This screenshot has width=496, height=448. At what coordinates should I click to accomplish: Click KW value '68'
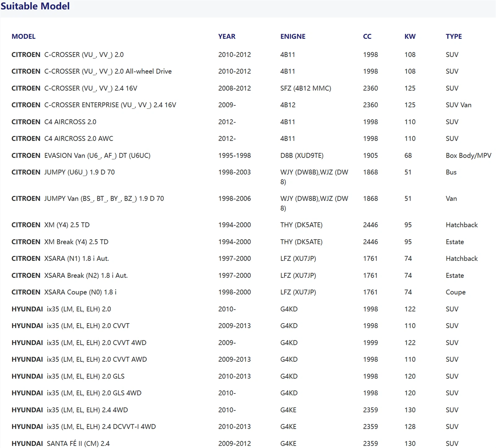click(x=408, y=156)
